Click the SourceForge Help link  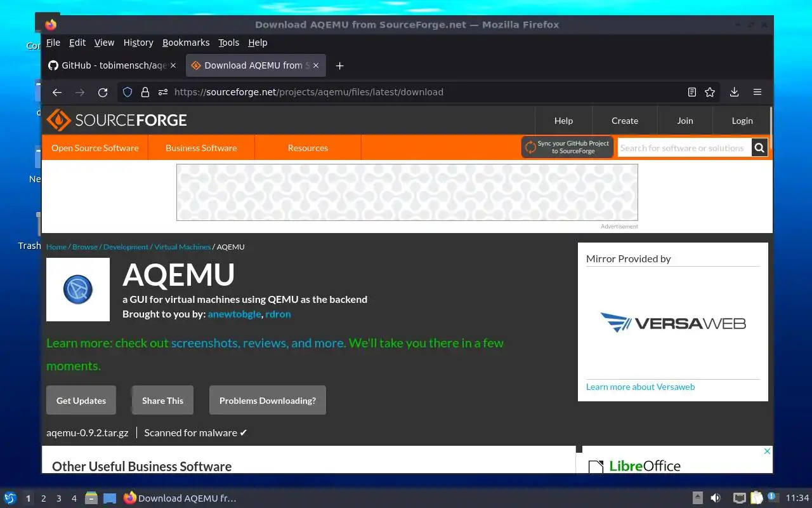(563, 121)
